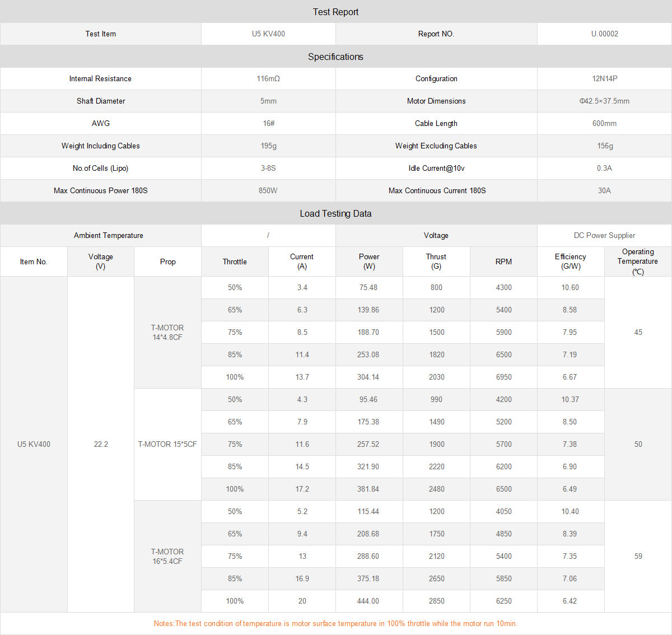Select the 'Prop' column header

pyautogui.click(x=167, y=262)
